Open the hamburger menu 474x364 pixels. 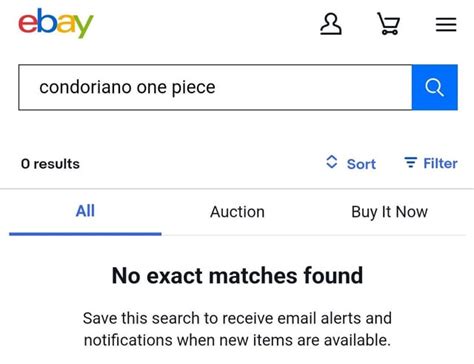pyautogui.click(x=446, y=24)
